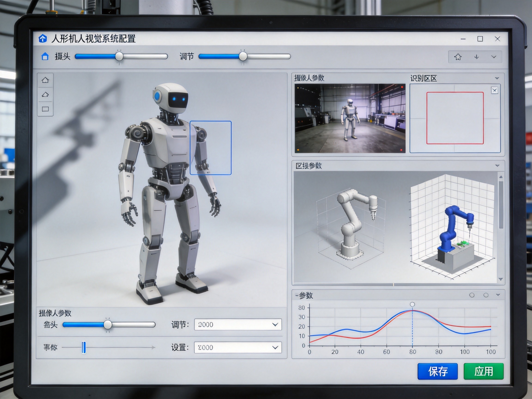532x399 pixels.
Task: Click scroll-down arrow in 区报参数 panel
Action: [x=501, y=279]
